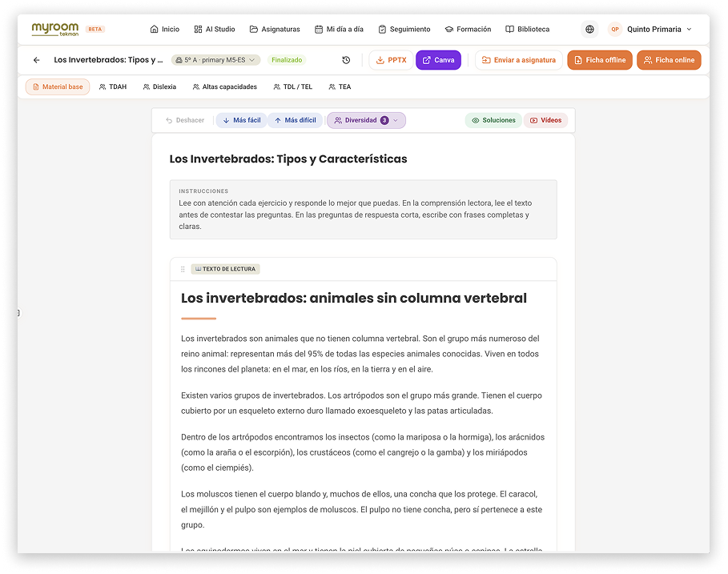Click paragraph starting Dentro de los artrópodos
The image size is (728, 574).
[x=363, y=452]
